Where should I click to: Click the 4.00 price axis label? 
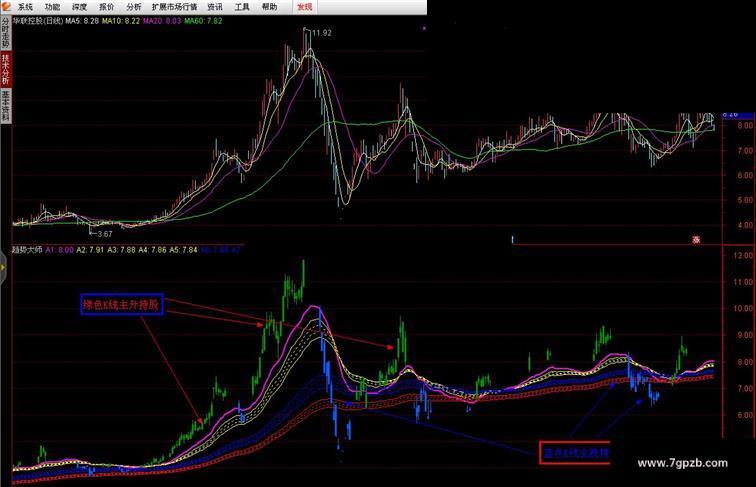click(x=745, y=225)
